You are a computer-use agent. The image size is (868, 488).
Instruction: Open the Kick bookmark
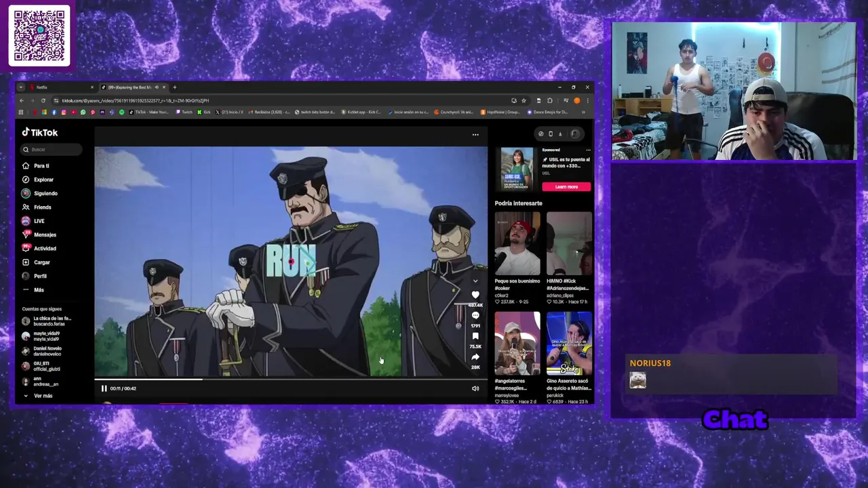point(204,112)
